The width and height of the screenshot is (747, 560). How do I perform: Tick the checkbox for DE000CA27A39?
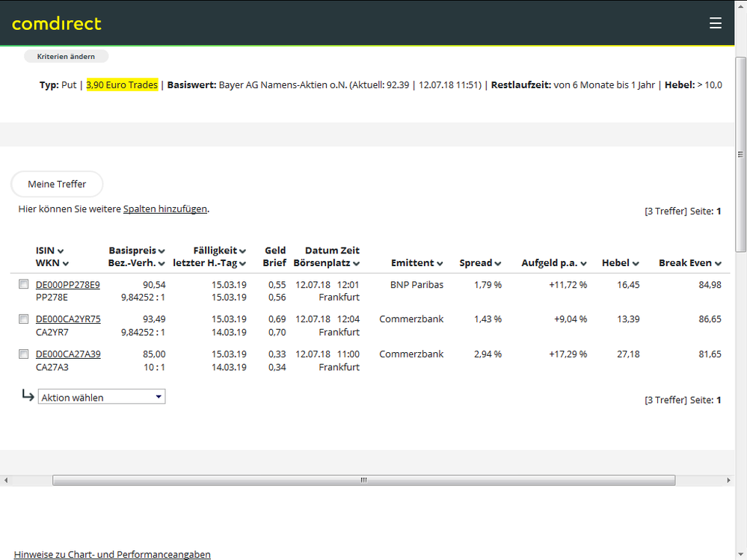(x=23, y=354)
